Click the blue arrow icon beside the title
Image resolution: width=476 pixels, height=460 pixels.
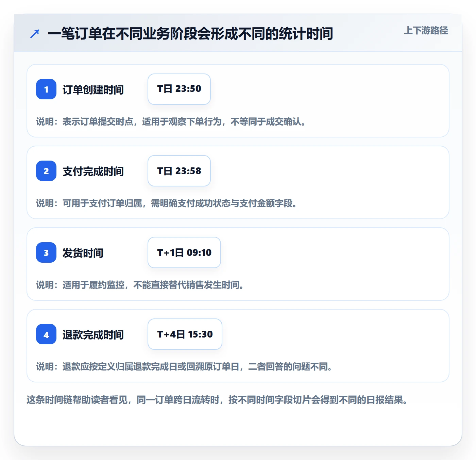pos(35,34)
